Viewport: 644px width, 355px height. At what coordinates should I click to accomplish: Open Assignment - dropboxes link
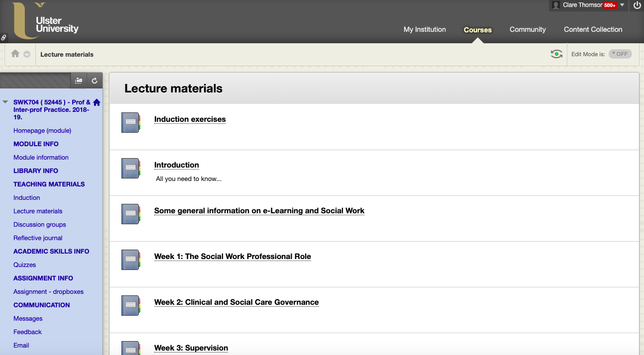(x=48, y=291)
